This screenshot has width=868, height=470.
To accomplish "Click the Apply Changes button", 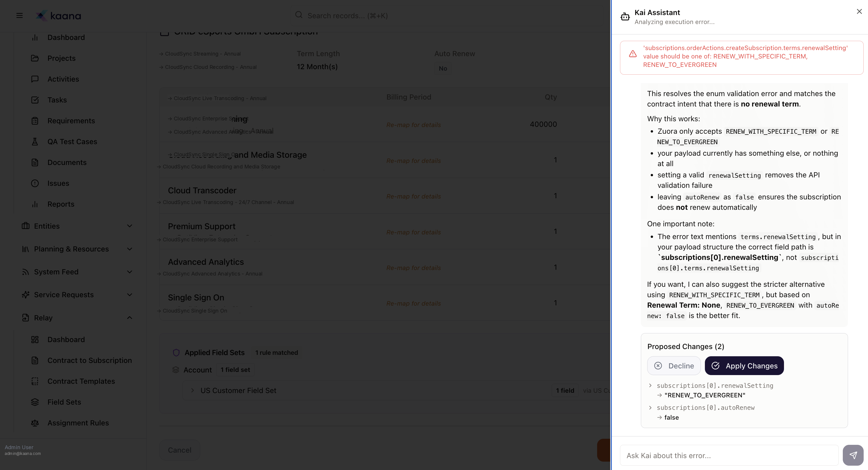I will pyautogui.click(x=744, y=366).
